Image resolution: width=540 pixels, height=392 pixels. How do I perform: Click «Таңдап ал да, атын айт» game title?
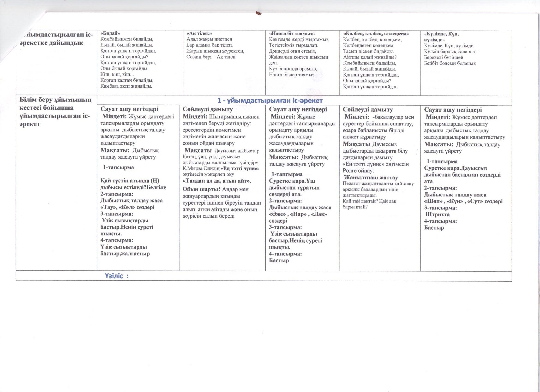pyautogui.click(x=217, y=181)
